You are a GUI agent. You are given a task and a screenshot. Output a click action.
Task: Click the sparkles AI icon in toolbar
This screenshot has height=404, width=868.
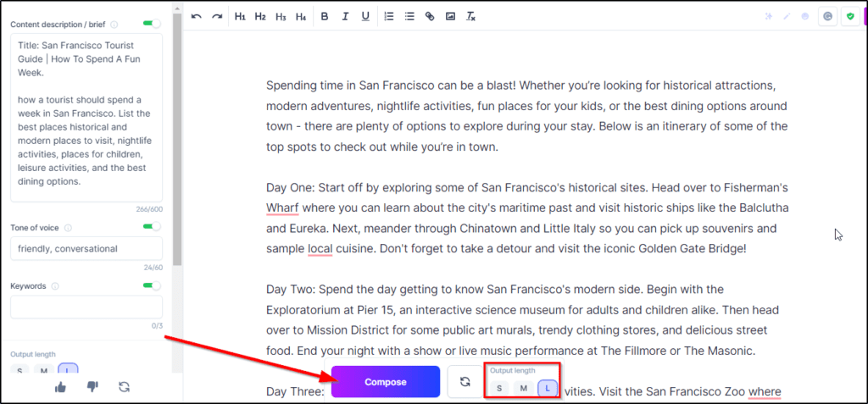click(x=768, y=17)
